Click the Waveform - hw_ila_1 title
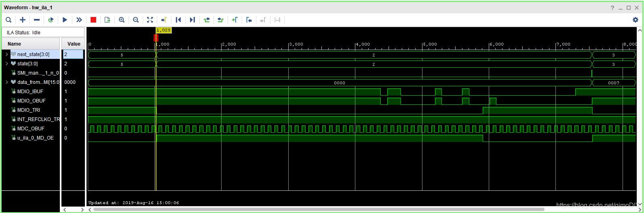644x213 pixels. click(x=28, y=8)
